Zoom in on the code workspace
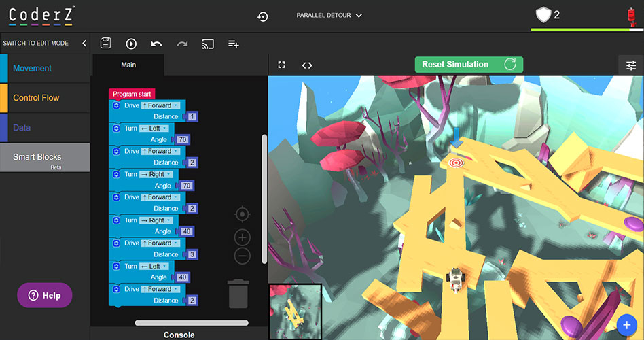Viewport: 644px width, 340px height. 242,237
